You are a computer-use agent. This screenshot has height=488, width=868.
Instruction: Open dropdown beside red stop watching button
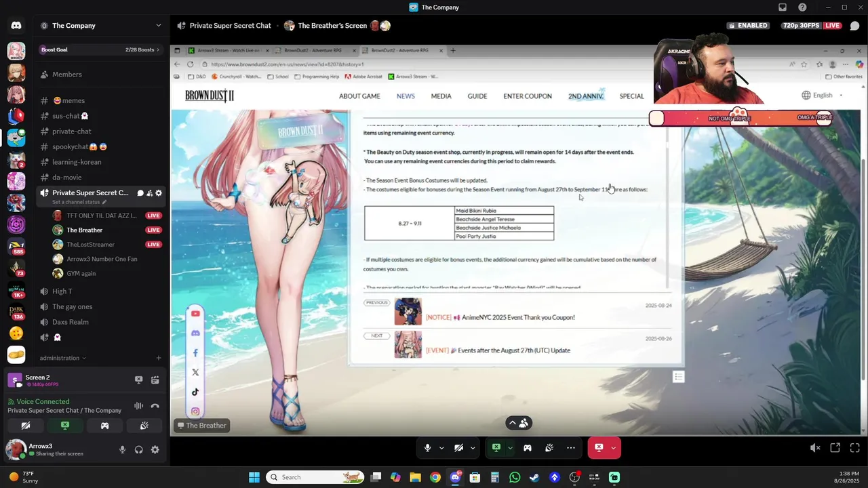614,448
